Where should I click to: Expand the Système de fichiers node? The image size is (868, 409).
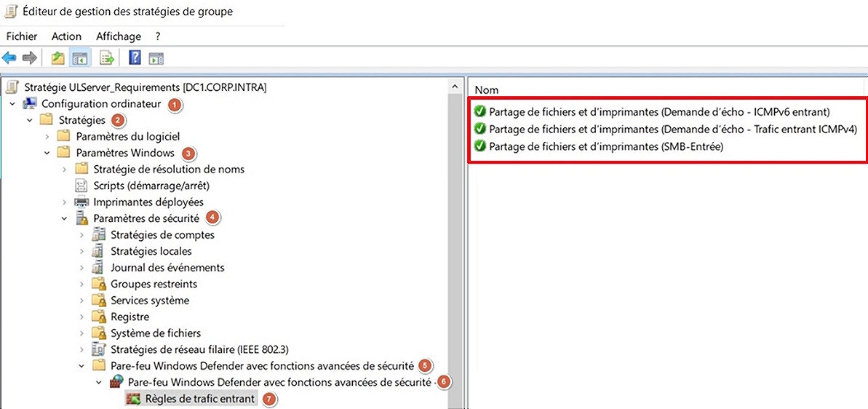pos(82,333)
